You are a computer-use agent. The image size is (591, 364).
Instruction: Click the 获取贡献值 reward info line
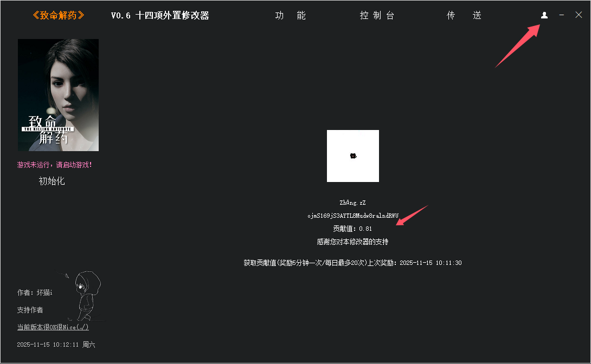click(x=352, y=263)
